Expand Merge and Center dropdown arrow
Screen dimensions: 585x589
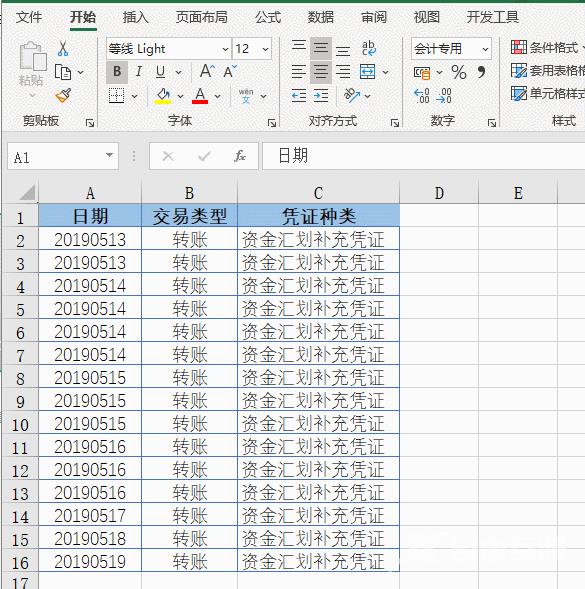(386, 72)
